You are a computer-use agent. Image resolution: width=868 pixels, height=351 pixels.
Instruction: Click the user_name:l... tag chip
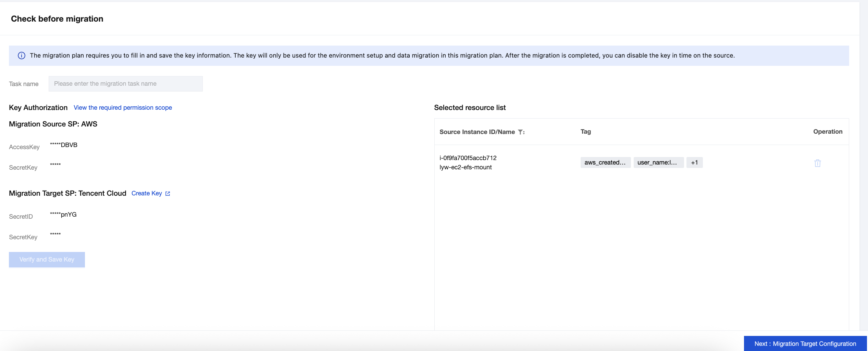pyautogui.click(x=658, y=162)
